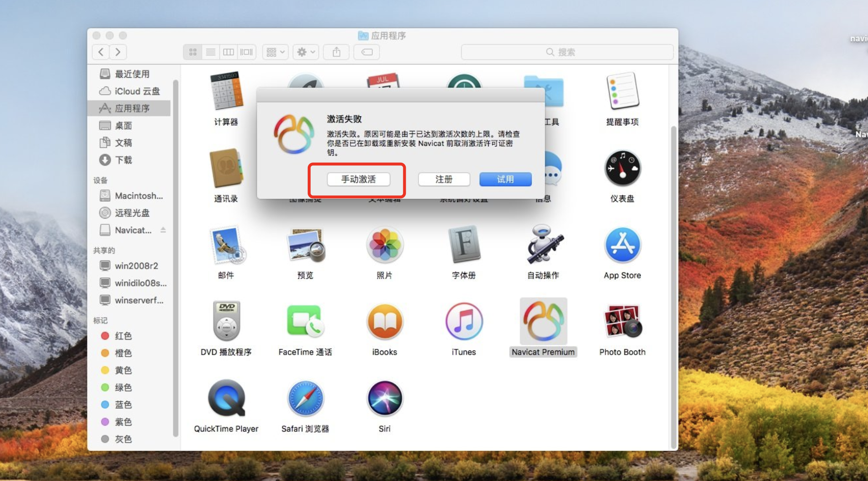Switch to column view in Finder toolbar

click(x=229, y=52)
